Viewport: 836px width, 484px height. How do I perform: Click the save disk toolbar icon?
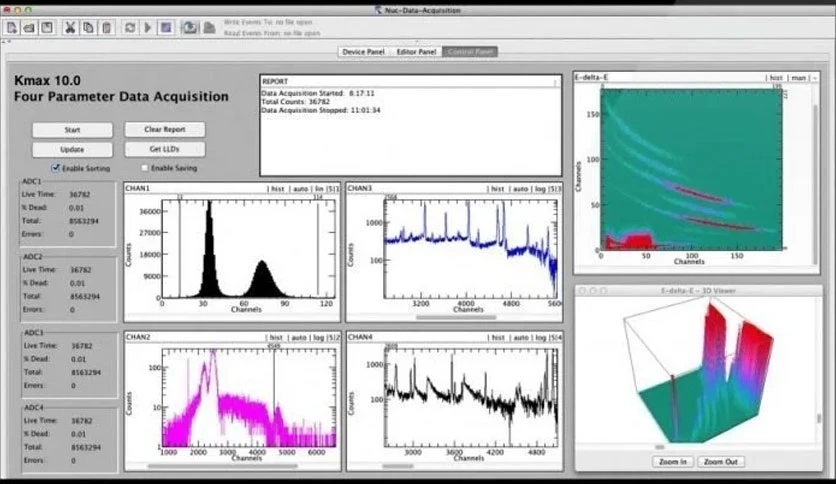coord(47,28)
